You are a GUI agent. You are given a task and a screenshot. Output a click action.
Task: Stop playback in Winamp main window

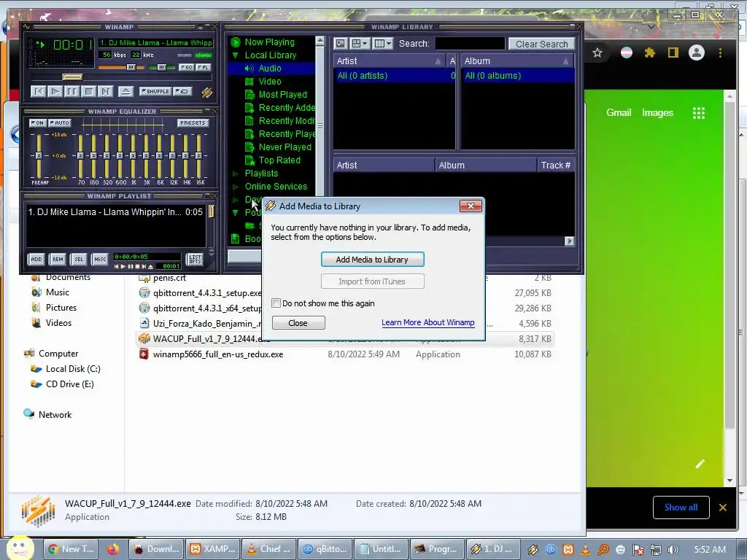(x=88, y=91)
